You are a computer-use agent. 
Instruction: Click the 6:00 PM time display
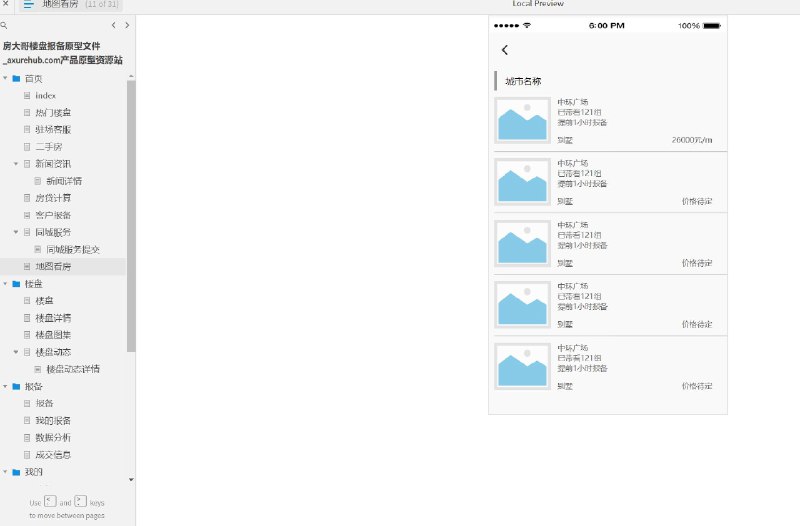[607, 26]
